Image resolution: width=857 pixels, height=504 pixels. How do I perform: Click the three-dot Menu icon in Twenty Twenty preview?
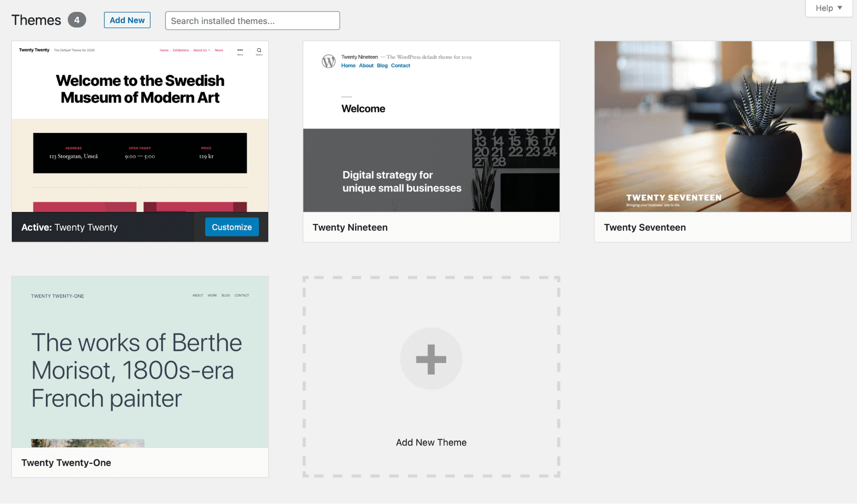[240, 49]
